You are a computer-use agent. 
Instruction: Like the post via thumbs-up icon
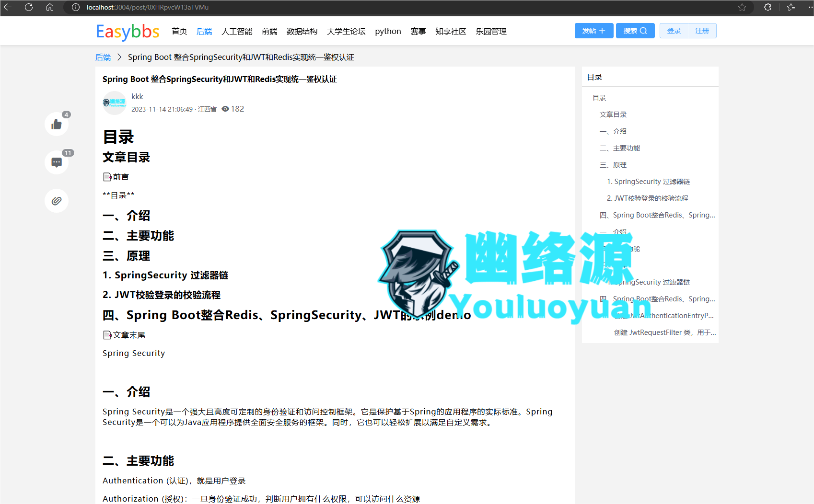(x=56, y=124)
